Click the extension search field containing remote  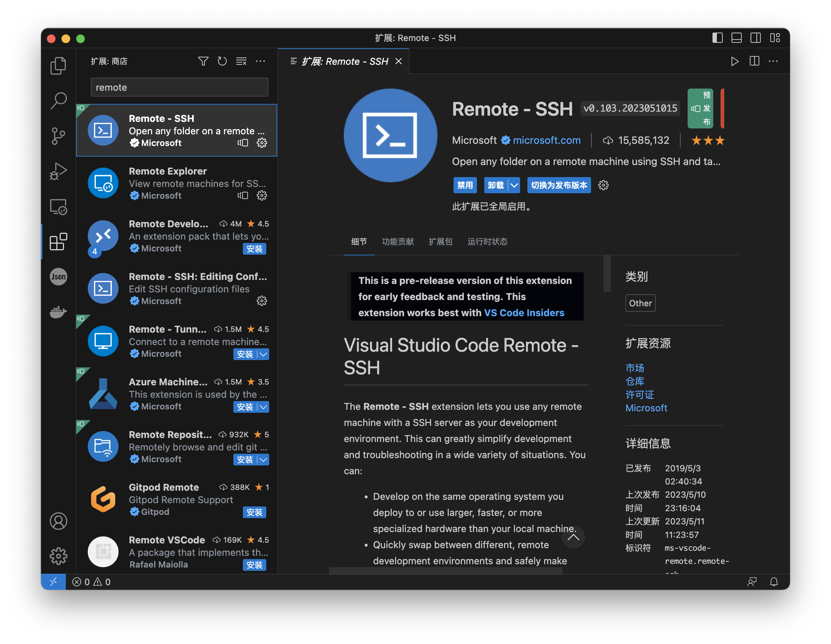pyautogui.click(x=179, y=87)
